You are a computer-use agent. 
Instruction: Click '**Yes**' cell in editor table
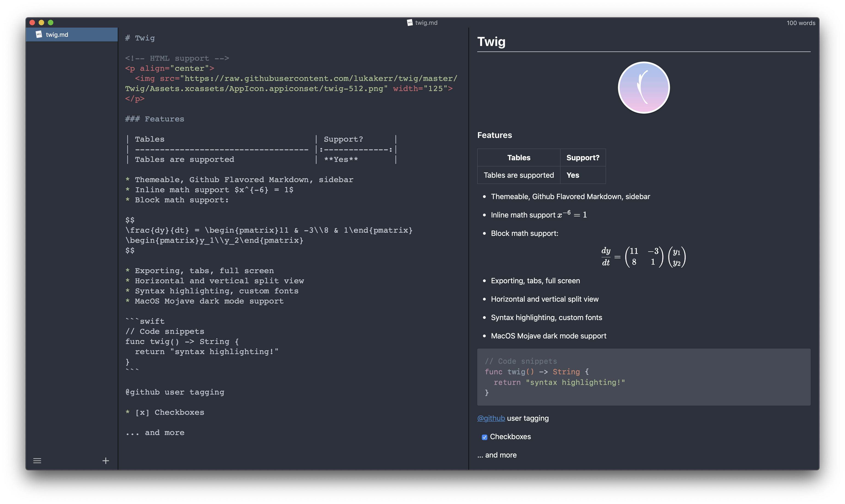point(341,159)
